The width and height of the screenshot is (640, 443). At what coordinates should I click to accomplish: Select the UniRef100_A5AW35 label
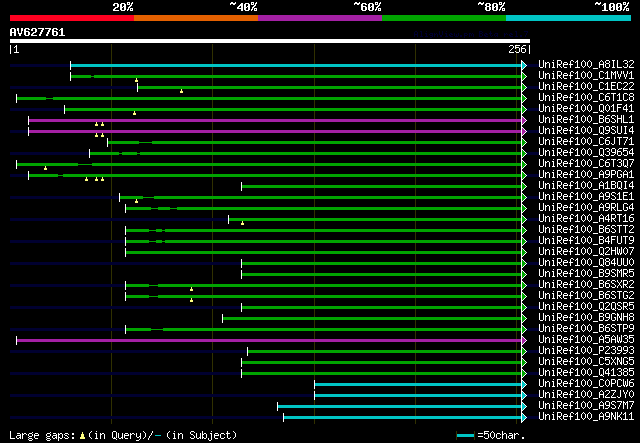[586, 340]
